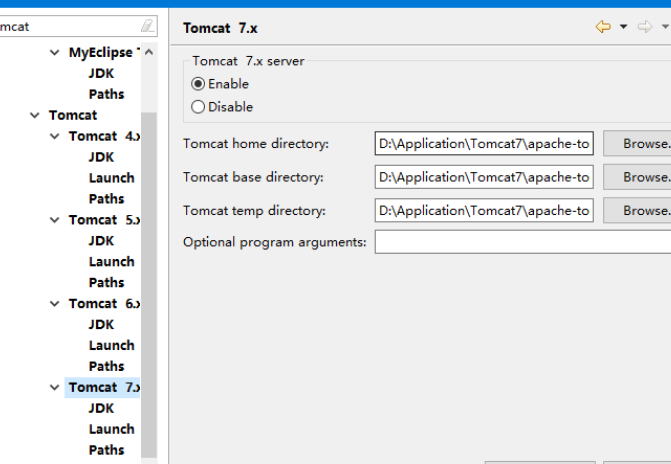Open JDK under Tomcat 5.x
Screen dimensions: 671x464
[x=101, y=241]
